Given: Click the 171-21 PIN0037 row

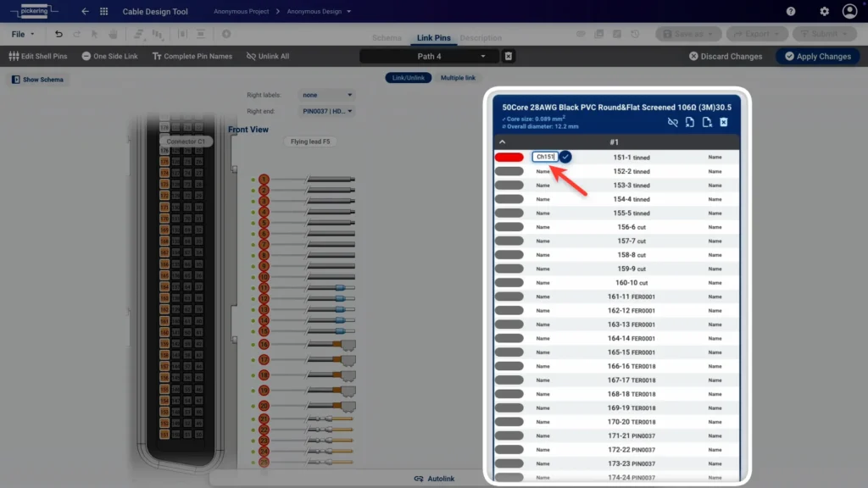Looking at the screenshot, I should pos(617,435).
